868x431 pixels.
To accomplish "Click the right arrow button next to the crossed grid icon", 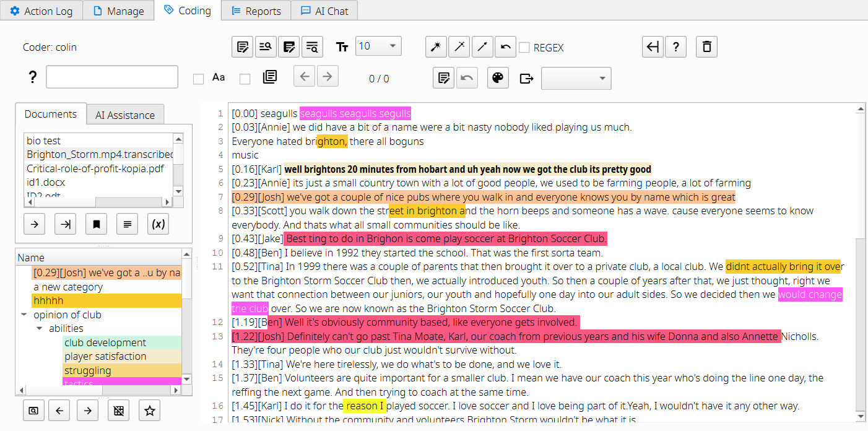I will (88, 410).
